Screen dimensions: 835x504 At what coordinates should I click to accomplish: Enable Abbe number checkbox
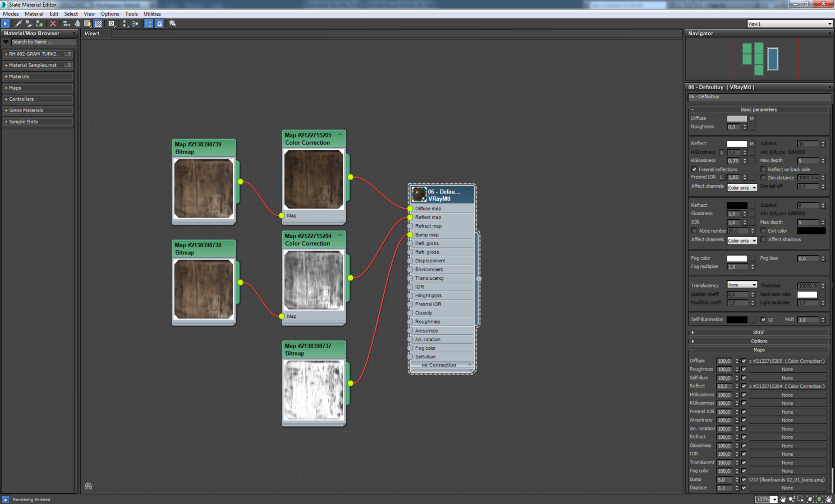coord(694,231)
